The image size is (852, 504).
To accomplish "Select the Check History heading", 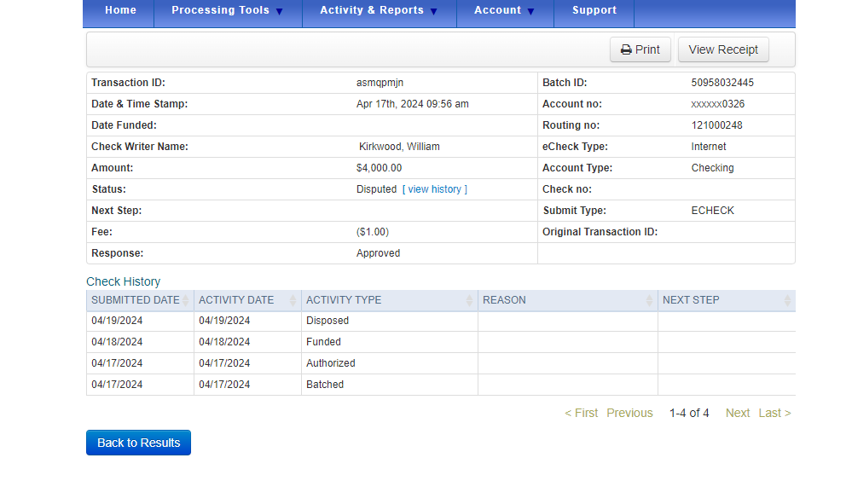I will click(x=124, y=281).
